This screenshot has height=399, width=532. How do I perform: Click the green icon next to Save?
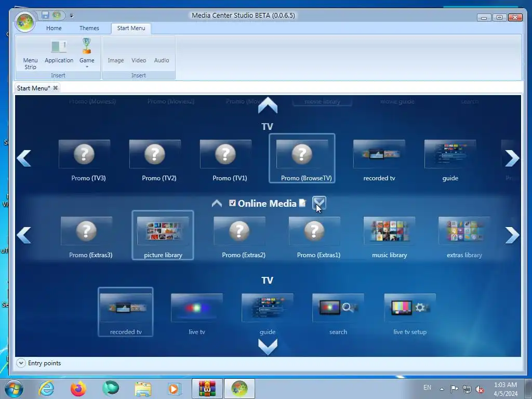(57, 15)
